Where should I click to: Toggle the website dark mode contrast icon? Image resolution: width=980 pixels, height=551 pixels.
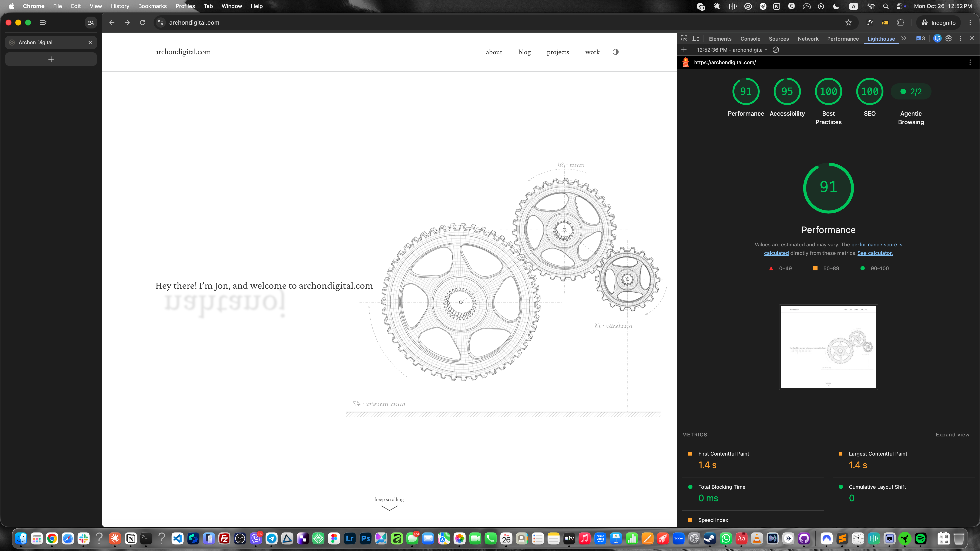pyautogui.click(x=615, y=52)
